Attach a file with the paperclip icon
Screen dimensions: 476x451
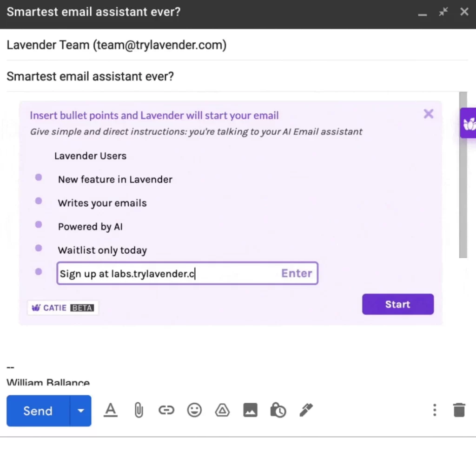139,410
